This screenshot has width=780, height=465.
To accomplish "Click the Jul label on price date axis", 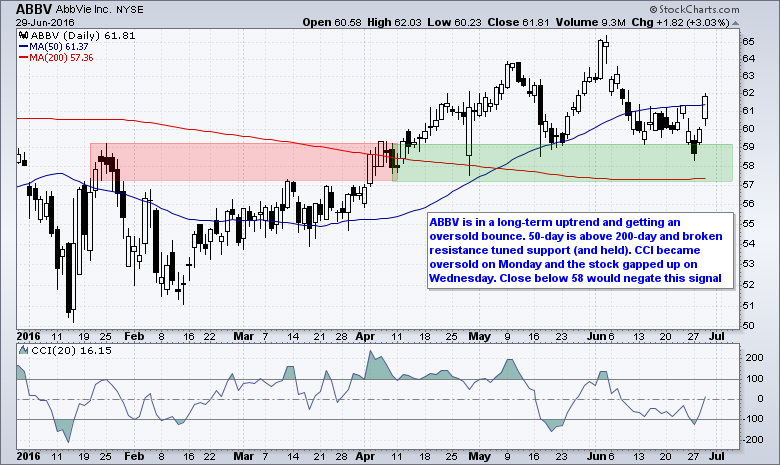I will coord(716,337).
